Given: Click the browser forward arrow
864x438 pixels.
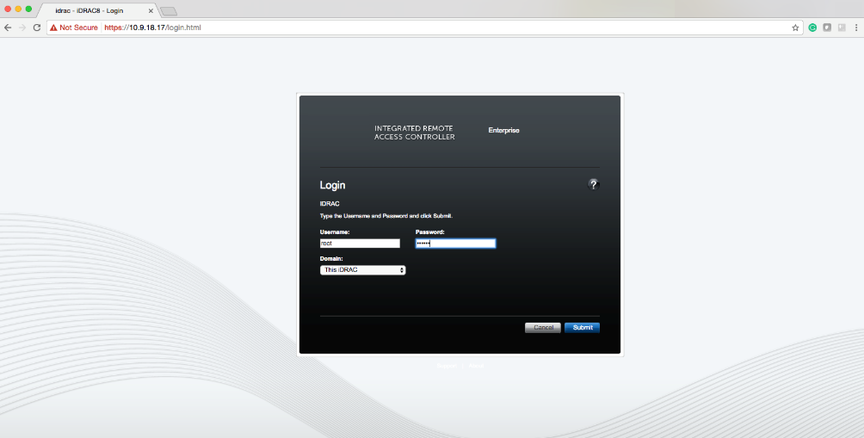Looking at the screenshot, I should tap(22, 28).
